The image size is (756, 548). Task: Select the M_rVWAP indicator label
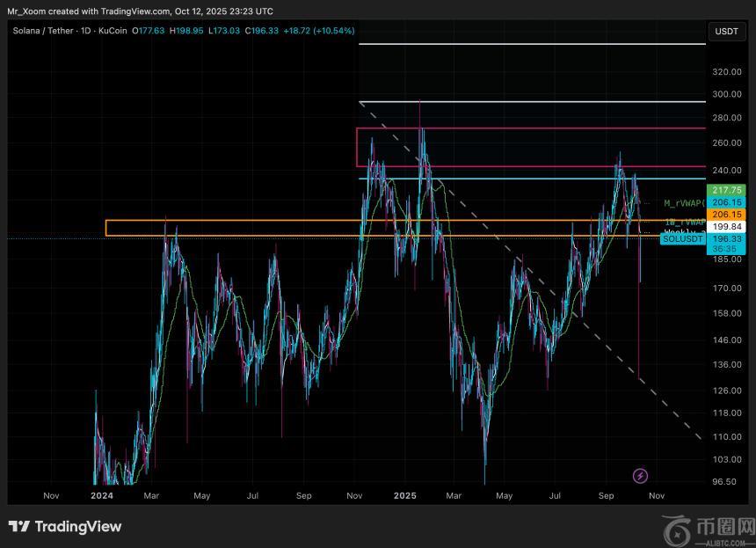[x=684, y=203]
